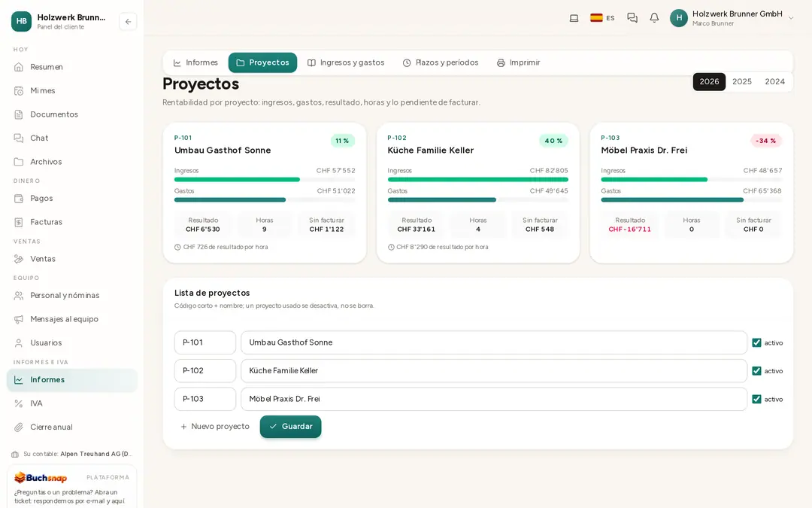
Task: Open Informes in the sidebar
Action: (x=72, y=380)
